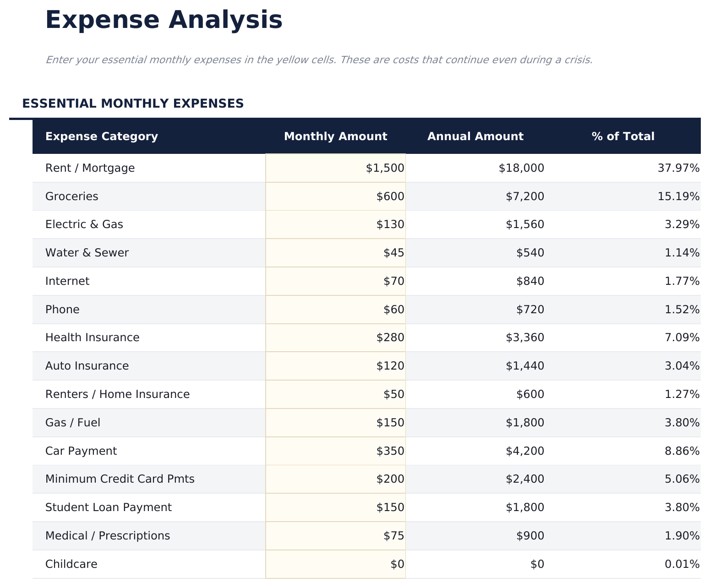Select the Monthly Amount column header

click(x=336, y=136)
